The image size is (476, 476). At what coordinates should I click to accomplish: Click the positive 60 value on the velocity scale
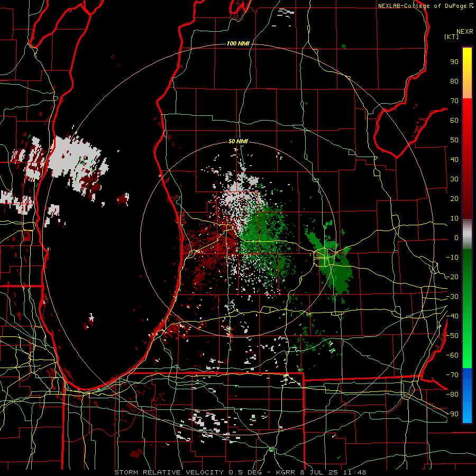click(x=454, y=120)
